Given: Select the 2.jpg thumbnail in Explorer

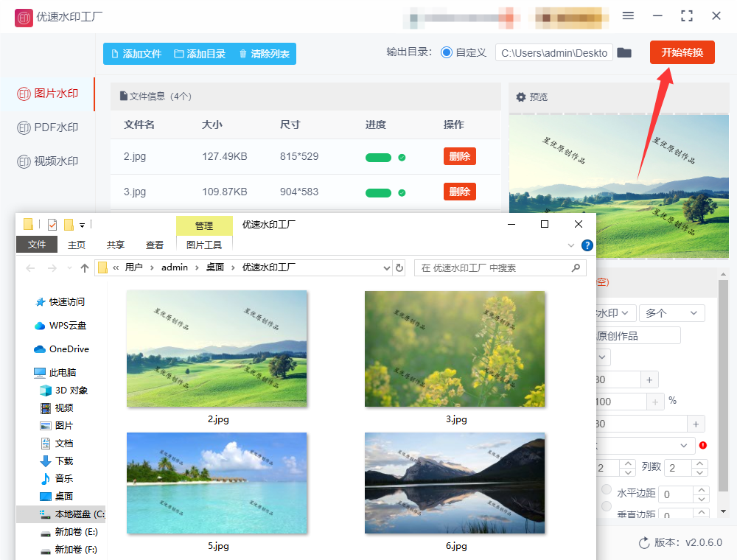Looking at the screenshot, I should 217,349.
